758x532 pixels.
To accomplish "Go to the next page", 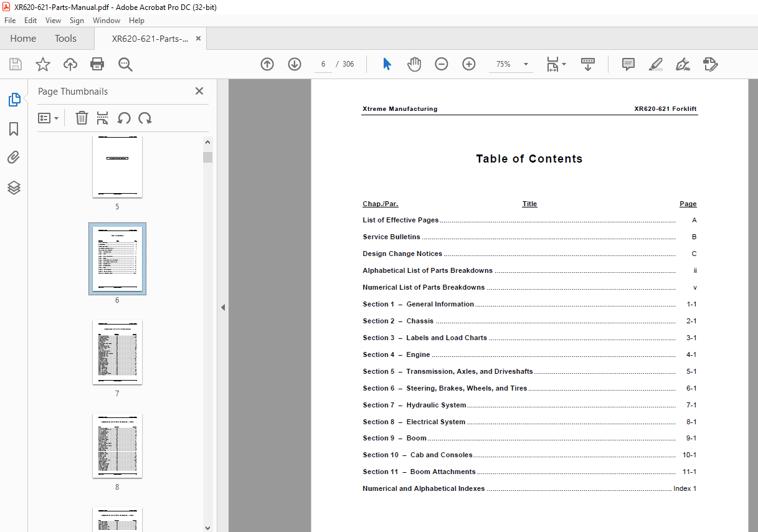I will point(294,64).
